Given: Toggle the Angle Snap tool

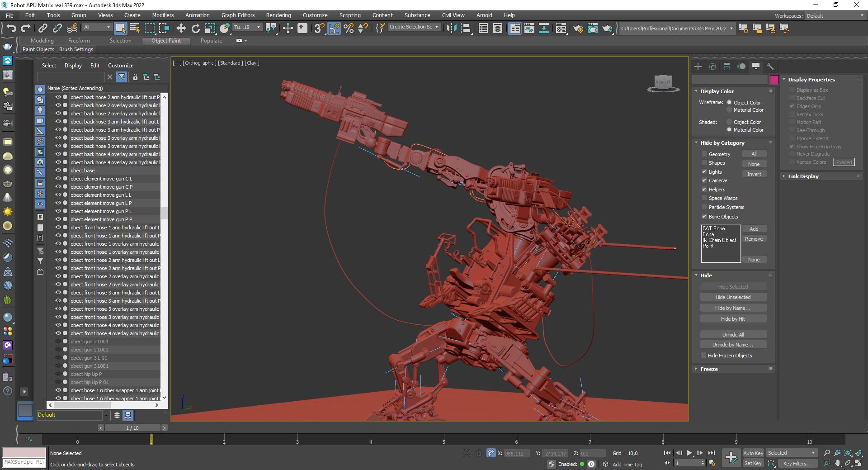Looking at the screenshot, I should click(334, 28).
